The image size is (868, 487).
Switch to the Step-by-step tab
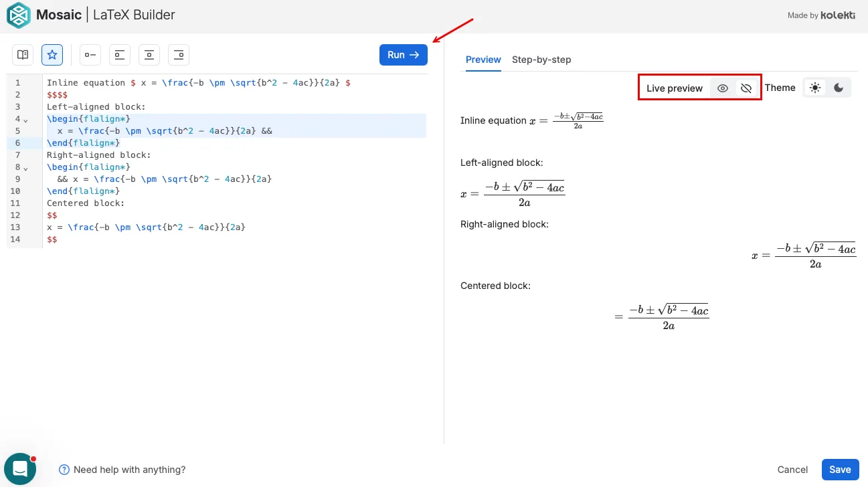tap(541, 60)
